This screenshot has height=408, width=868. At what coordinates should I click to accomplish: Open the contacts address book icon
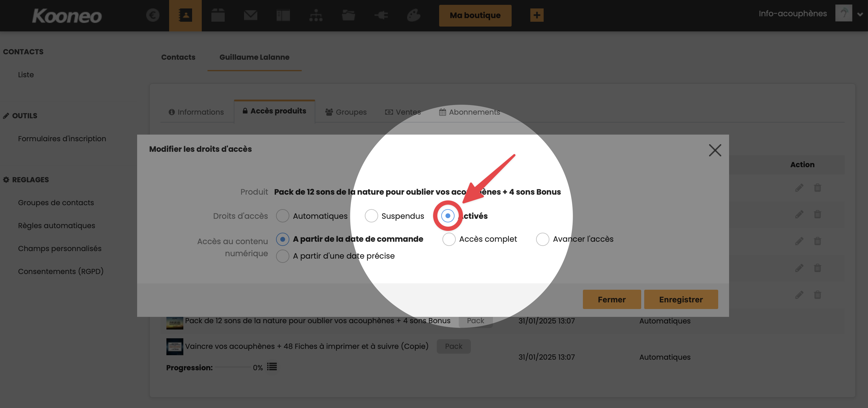point(185,15)
